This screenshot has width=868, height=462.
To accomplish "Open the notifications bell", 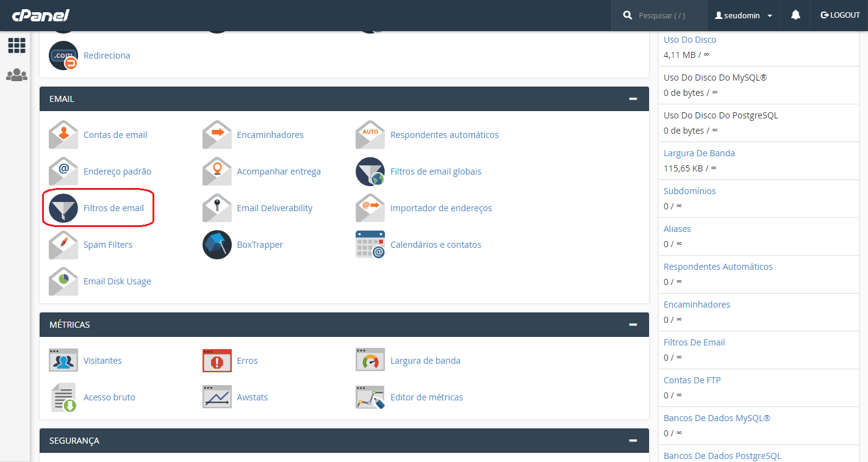I will click(x=795, y=15).
